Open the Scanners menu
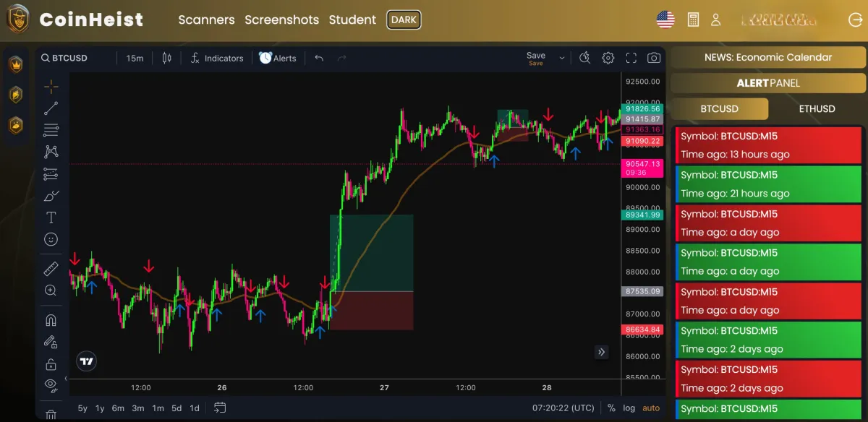868x422 pixels. pyautogui.click(x=207, y=20)
